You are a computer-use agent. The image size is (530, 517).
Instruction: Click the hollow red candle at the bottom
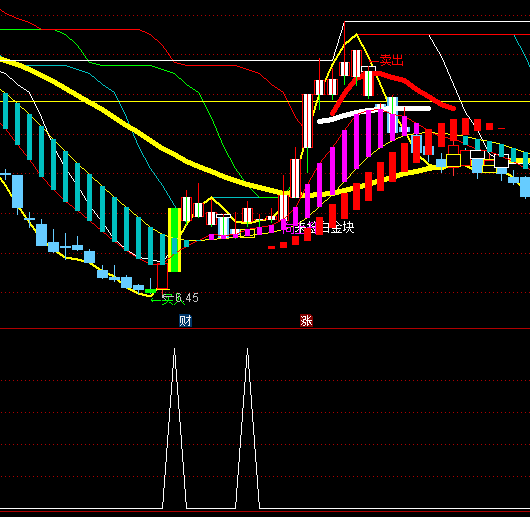click(x=163, y=276)
